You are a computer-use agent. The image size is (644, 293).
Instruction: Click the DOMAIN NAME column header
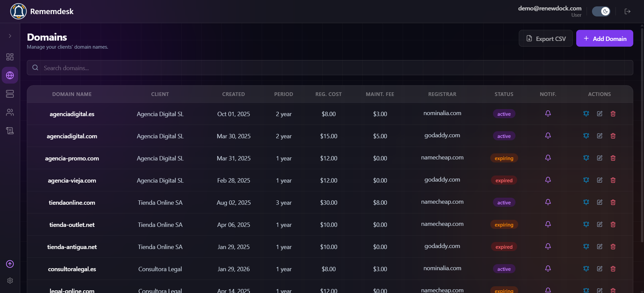[72, 94]
